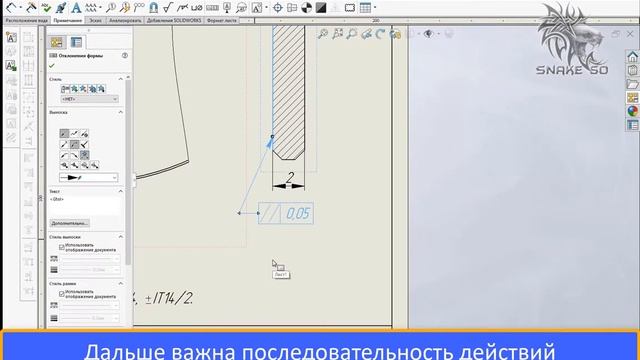Click the text field containing <Gtol>
Viewport: 640px width, 360px height.
[86, 205]
